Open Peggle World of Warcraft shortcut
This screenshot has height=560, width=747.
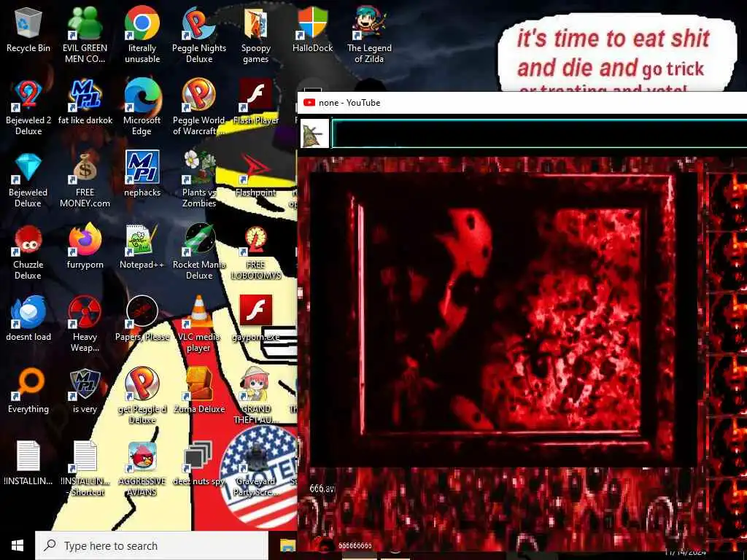pos(199,108)
